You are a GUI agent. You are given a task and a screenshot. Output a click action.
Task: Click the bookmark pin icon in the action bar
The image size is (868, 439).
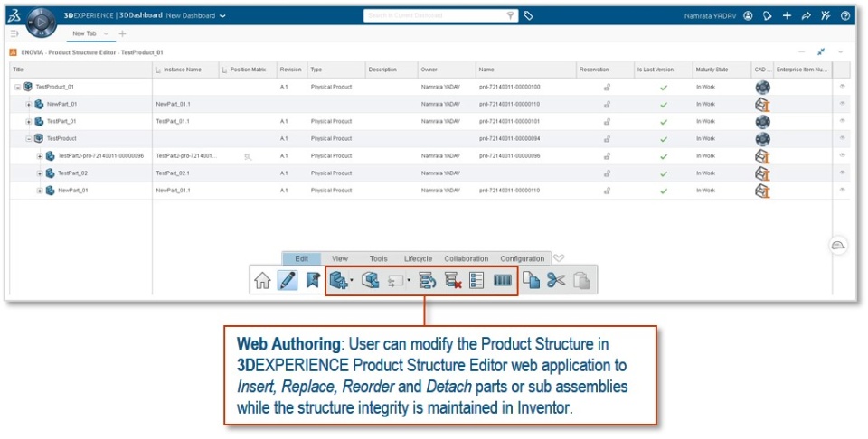click(313, 280)
